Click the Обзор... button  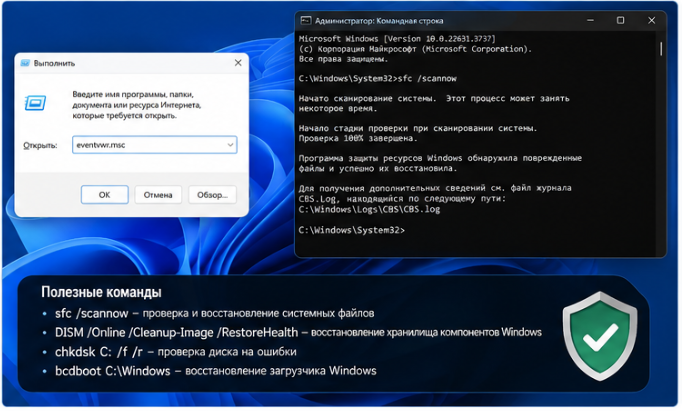[x=212, y=195]
